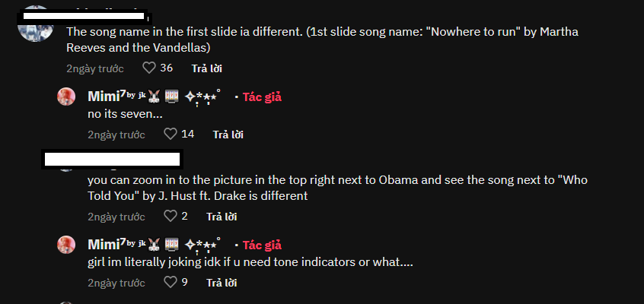Open the redacted username above the zoom comment
Screen dimensions: 644x304
click(x=112, y=159)
